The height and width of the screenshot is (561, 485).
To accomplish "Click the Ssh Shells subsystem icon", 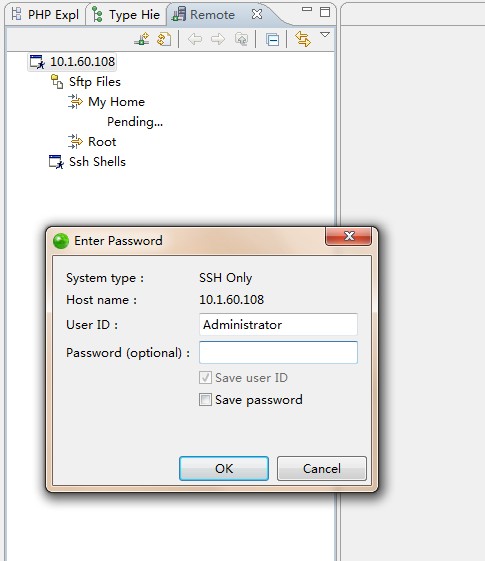I will 56,162.
